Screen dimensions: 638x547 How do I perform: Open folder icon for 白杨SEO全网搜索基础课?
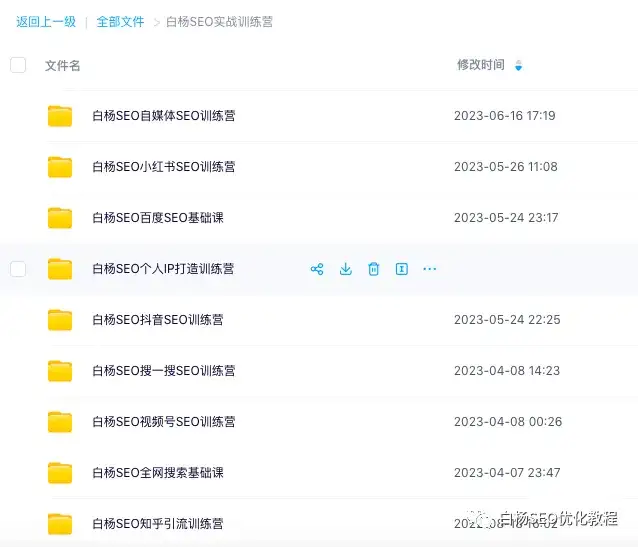(x=60, y=473)
